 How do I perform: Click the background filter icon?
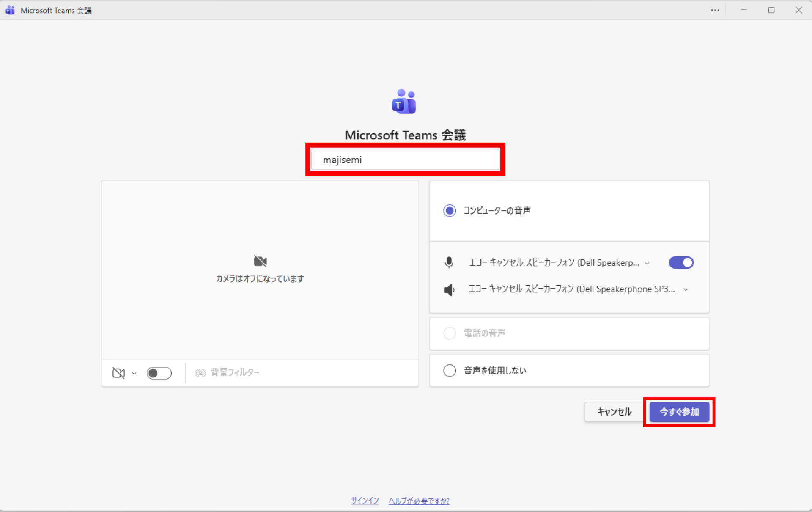point(200,373)
